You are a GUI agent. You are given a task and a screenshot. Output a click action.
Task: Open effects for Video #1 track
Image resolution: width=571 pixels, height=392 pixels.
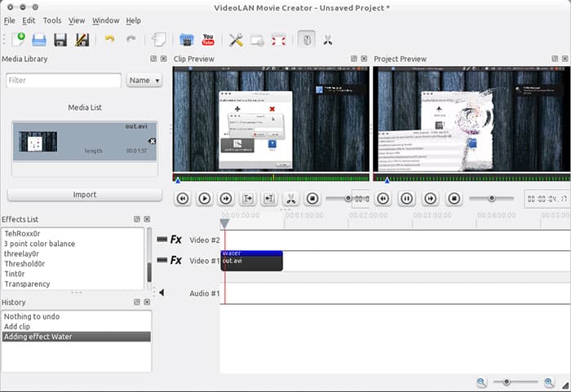[176, 260]
